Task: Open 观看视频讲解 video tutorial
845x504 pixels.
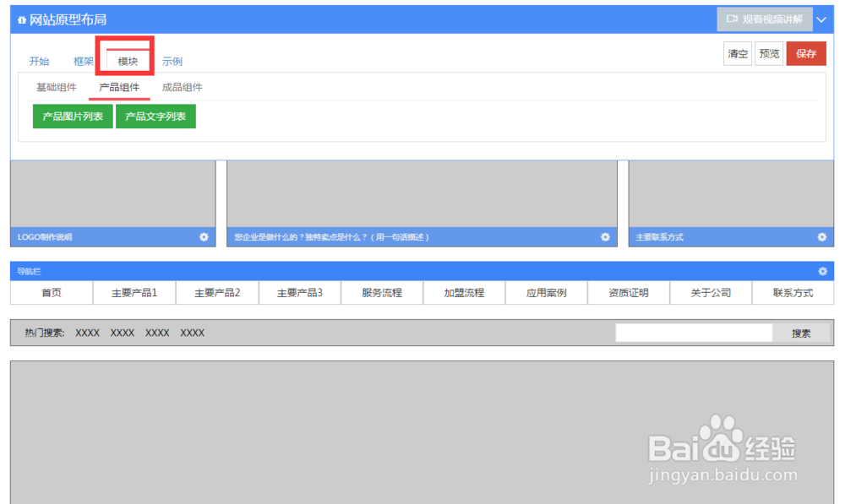Action: [765, 19]
